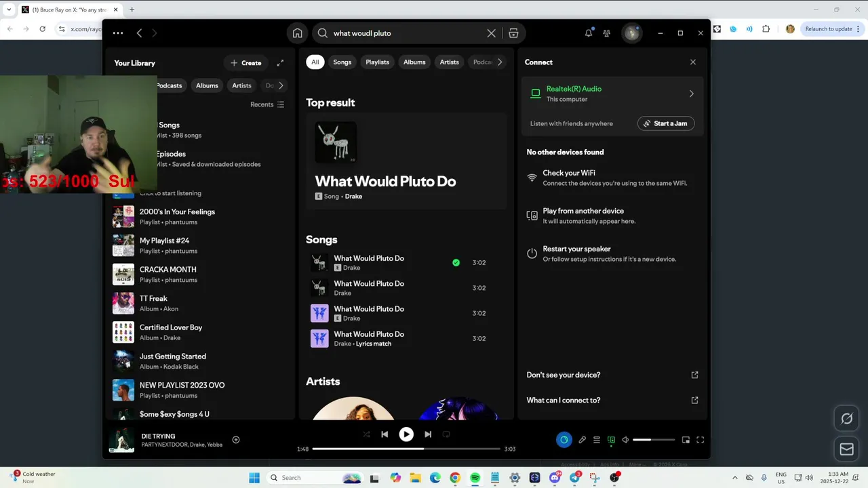Toggle repeat mode
The image size is (868, 488).
click(x=446, y=434)
